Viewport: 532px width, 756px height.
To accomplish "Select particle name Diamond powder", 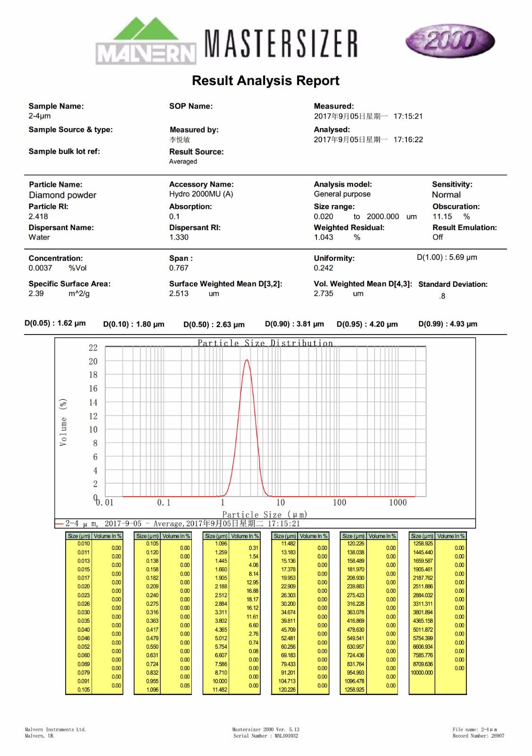I will [x=62, y=195].
